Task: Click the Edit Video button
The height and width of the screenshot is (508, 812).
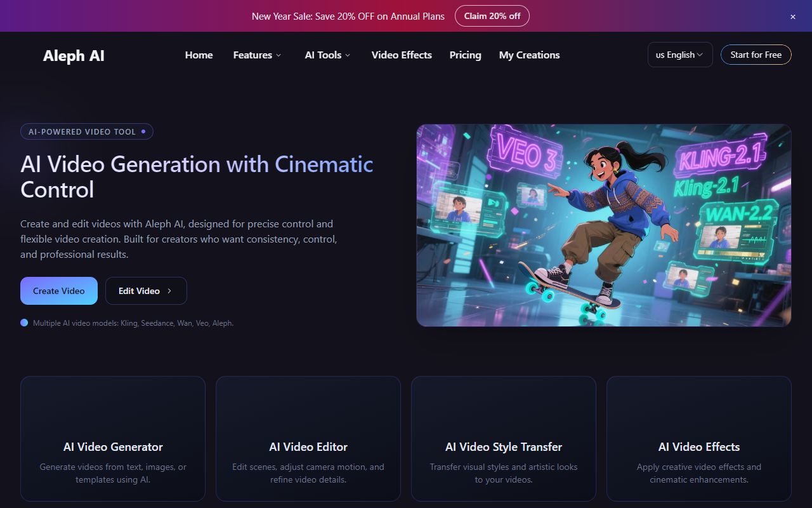Action: [146, 291]
